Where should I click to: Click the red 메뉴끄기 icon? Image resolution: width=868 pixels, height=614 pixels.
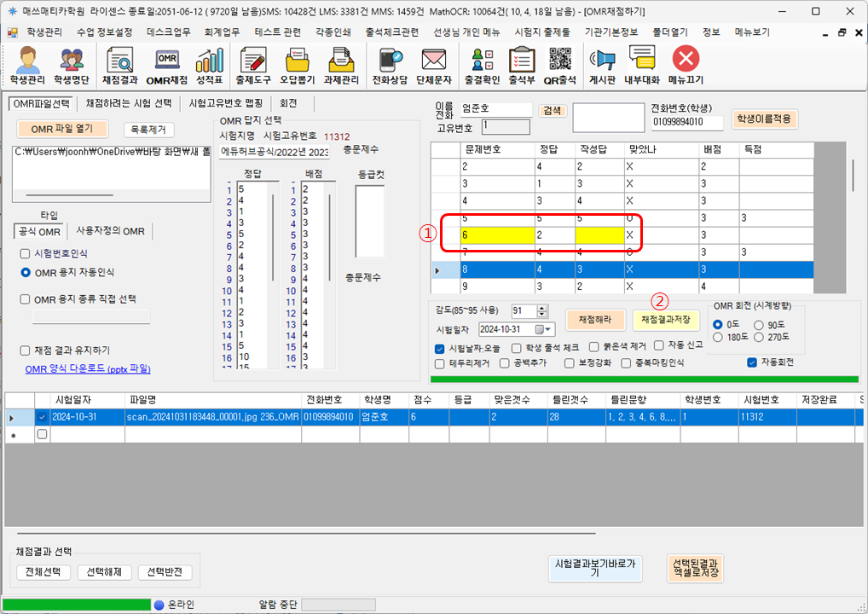686,65
